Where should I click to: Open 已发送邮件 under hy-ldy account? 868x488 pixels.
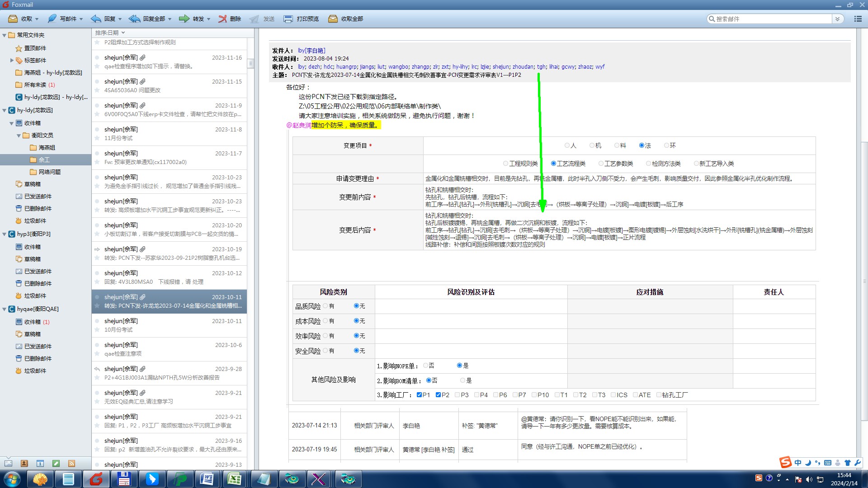pos(38,196)
